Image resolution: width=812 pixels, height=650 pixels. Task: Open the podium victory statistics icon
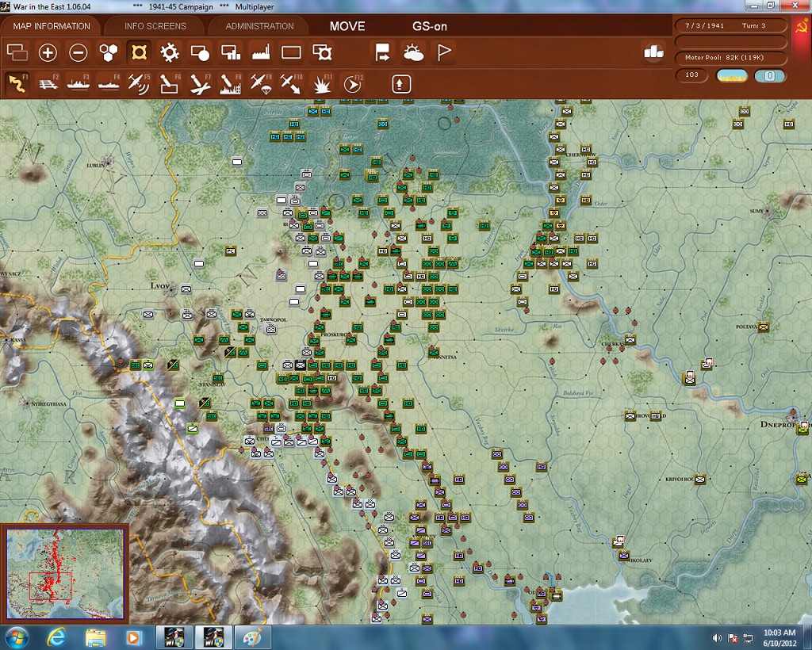click(x=653, y=52)
